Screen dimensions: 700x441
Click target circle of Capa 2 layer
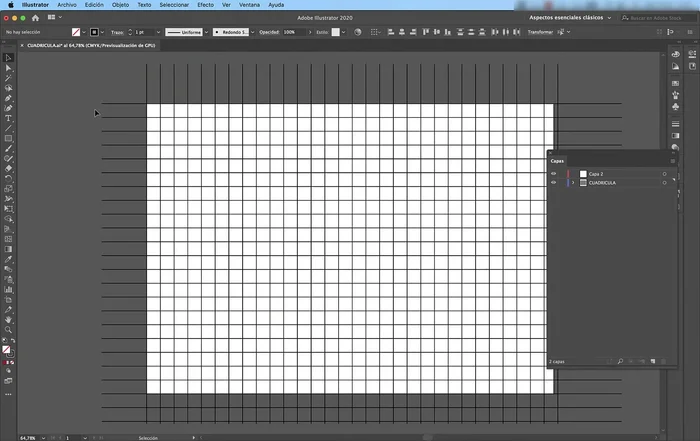tap(664, 174)
